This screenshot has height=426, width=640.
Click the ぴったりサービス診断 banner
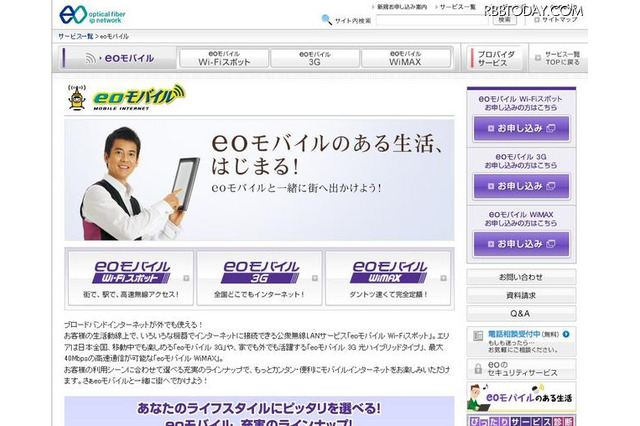pyautogui.click(x=521, y=420)
